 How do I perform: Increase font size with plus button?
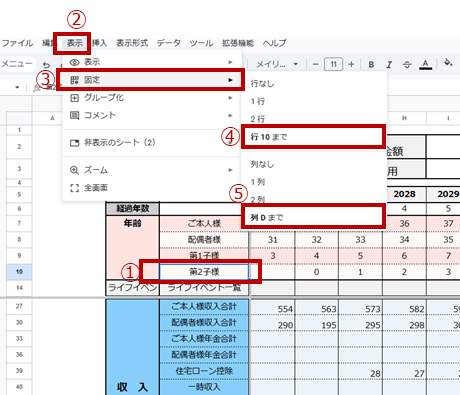pyautogui.click(x=351, y=64)
